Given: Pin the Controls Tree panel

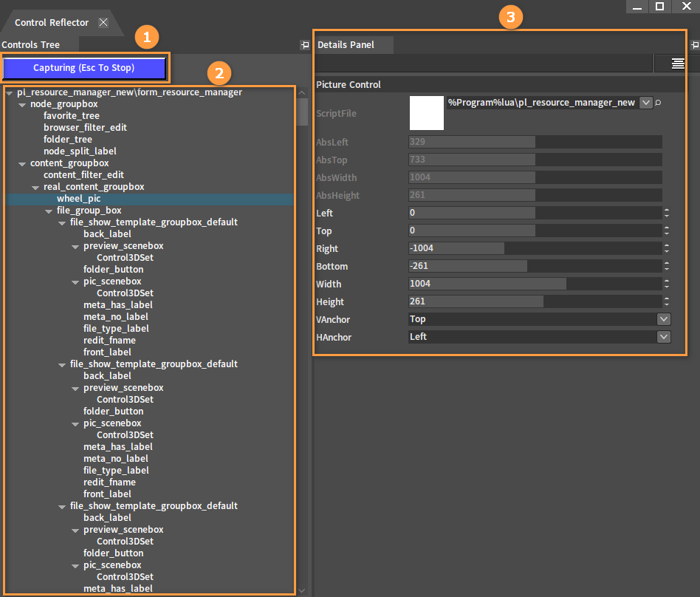Looking at the screenshot, I should [x=305, y=44].
